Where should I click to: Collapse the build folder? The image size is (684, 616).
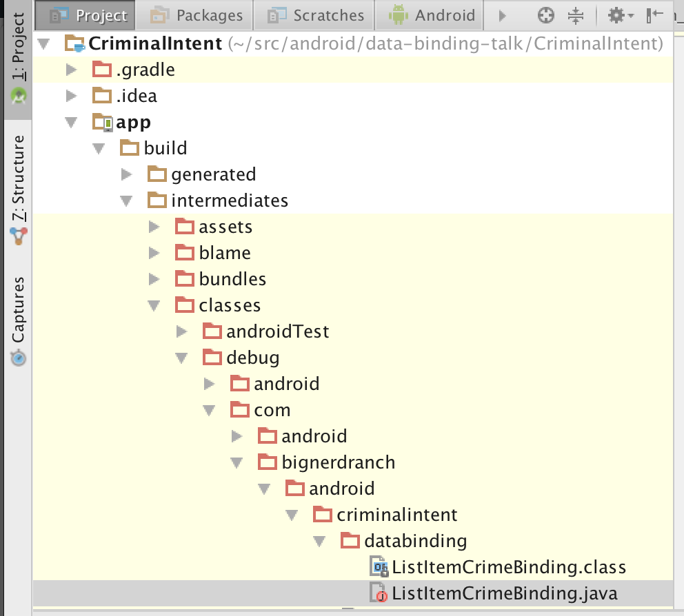pos(99,149)
